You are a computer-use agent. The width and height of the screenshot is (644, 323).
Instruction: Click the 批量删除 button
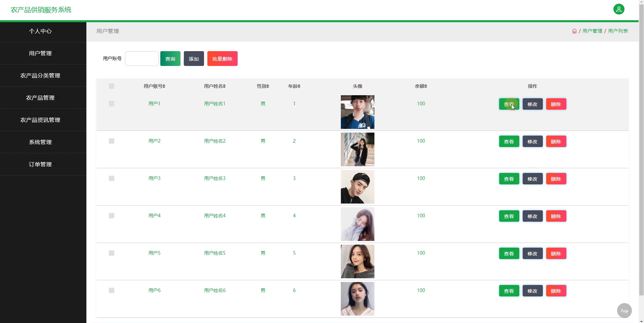[223, 59]
